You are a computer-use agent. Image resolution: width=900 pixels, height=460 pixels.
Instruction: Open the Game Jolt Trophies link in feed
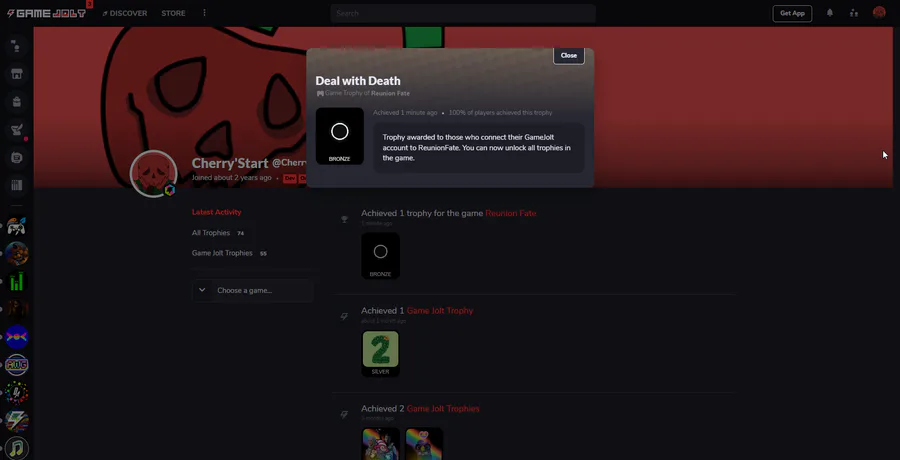point(443,409)
